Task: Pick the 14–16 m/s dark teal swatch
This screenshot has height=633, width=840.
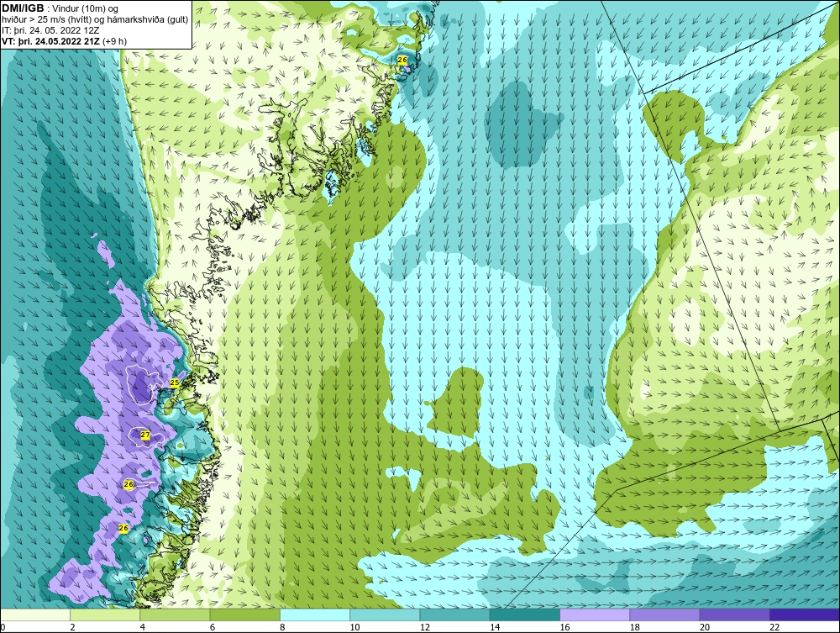Action: point(525,615)
